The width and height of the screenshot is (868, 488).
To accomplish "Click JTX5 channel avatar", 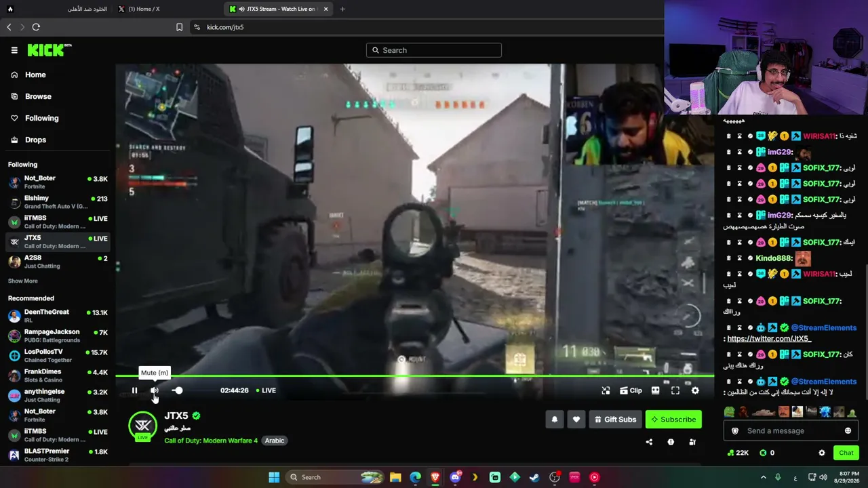I will pyautogui.click(x=142, y=426).
